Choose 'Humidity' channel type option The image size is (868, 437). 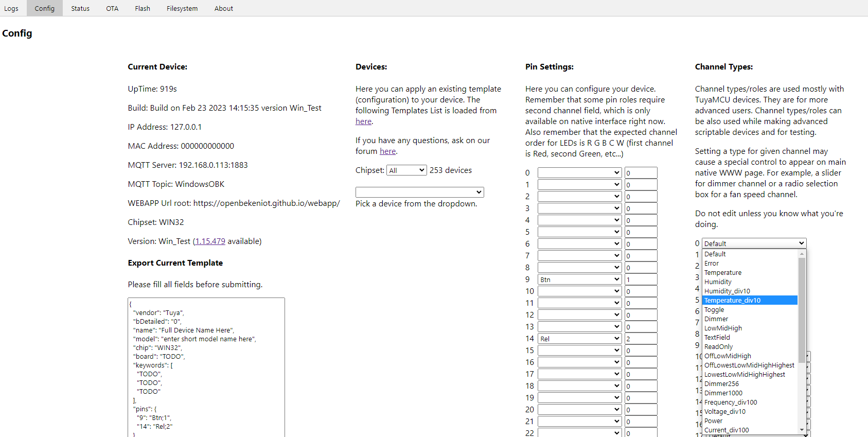(x=750, y=282)
